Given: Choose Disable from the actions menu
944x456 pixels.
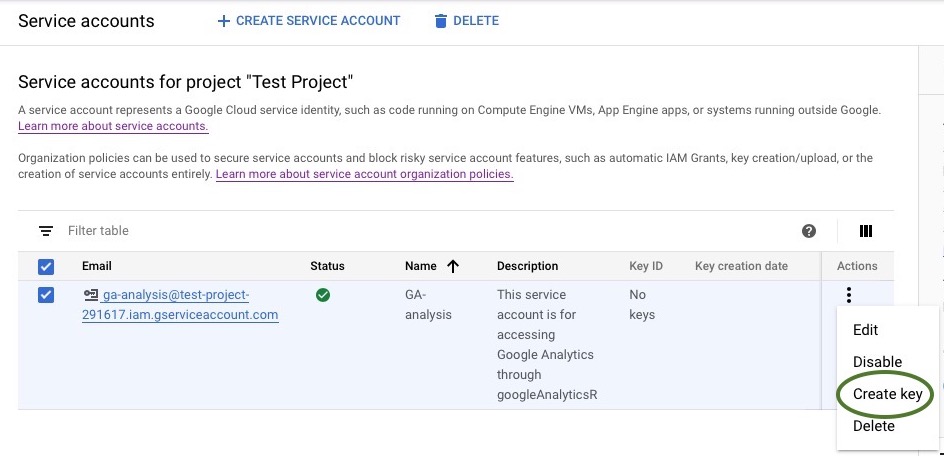Looking at the screenshot, I should coord(877,362).
